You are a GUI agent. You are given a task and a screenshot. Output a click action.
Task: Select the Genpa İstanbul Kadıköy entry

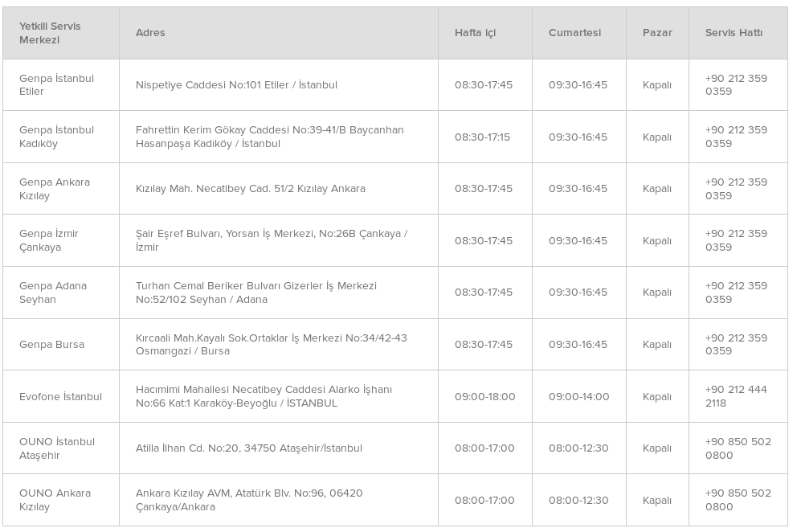coord(57,137)
